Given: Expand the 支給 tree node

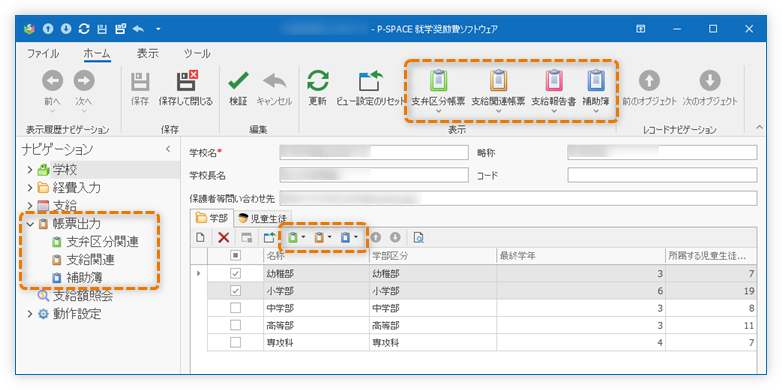Looking at the screenshot, I should click(30, 205).
